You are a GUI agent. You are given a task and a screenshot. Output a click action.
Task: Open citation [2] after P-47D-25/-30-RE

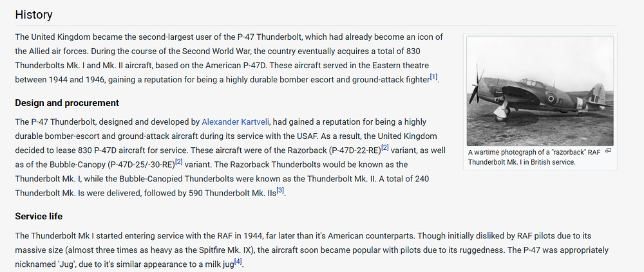[x=178, y=161]
